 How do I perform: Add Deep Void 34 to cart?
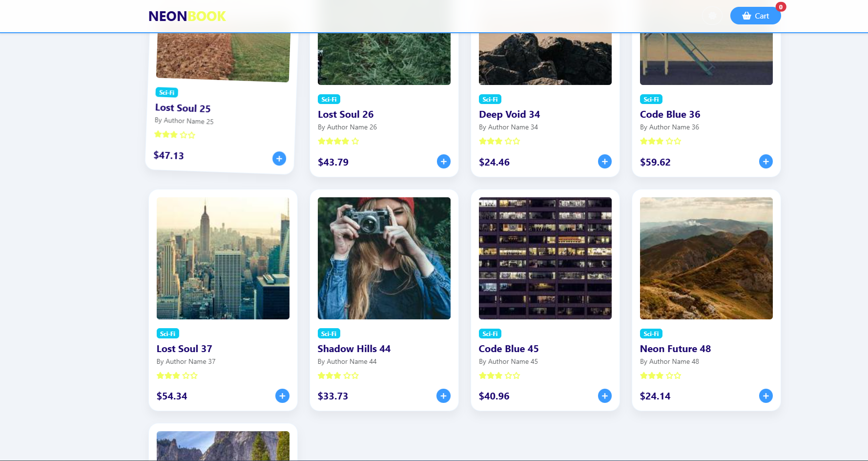(x=604, y=162)
